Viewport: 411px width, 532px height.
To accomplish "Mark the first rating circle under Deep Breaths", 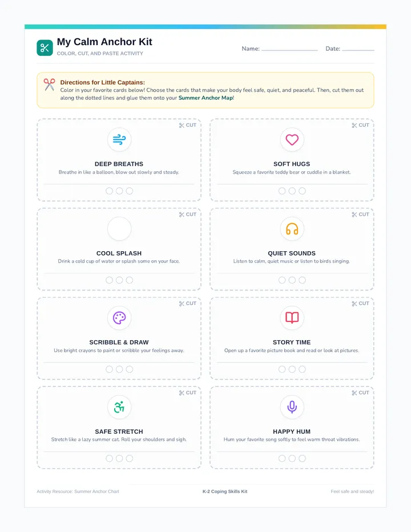I will [x=109, y=191].
